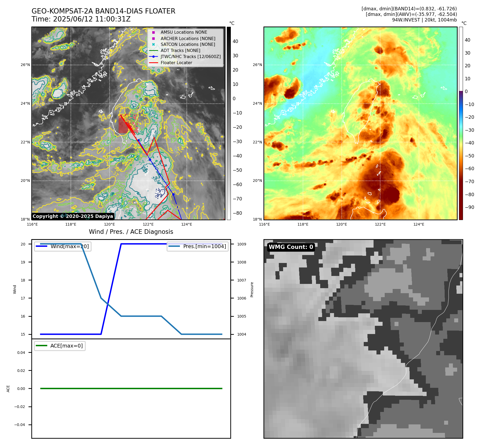Click the 94W.INVEST 20kt 1004mb label
Viewport: 481px width, 448px height.
pos(424,20)
